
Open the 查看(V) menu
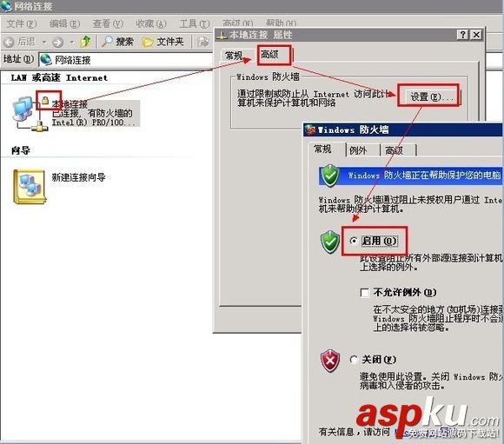[x=108, y=23]
